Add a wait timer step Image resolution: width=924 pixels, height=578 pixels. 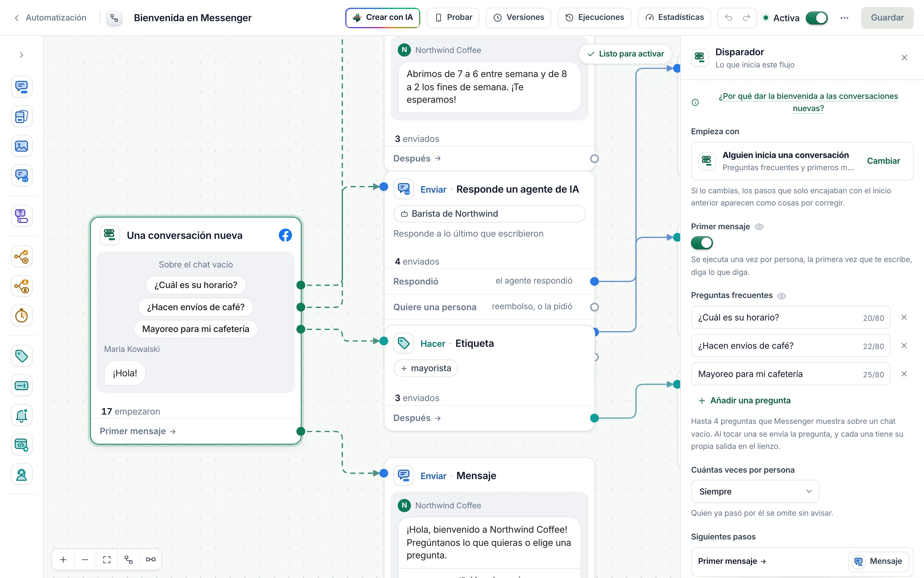coord(21,316)
